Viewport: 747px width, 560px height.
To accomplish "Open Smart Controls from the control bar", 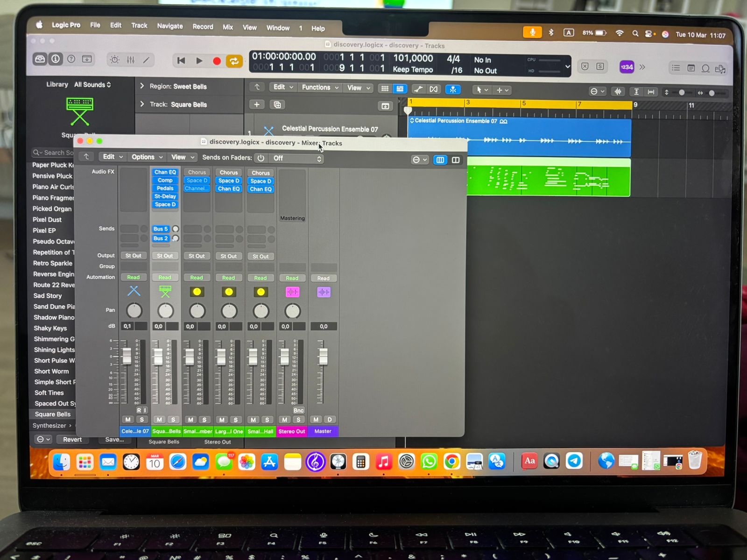I will pos(115,60).
